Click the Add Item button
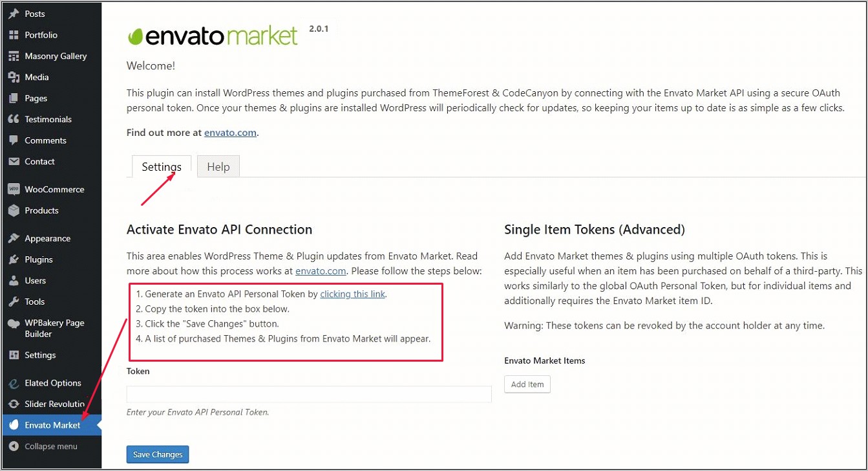Viewport: 868px width, 471px height. pos(527,384)
